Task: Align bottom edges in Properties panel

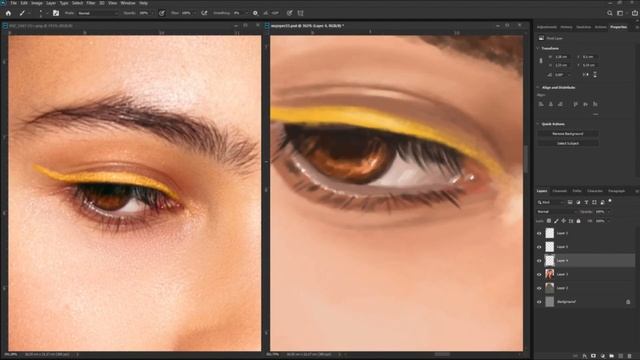Action: [595, 104]
